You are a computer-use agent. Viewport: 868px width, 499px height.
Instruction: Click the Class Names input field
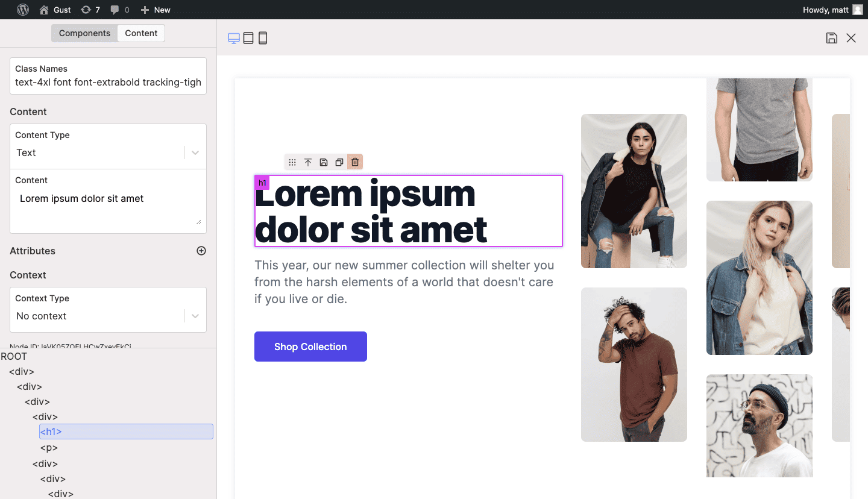click(108, 83)
